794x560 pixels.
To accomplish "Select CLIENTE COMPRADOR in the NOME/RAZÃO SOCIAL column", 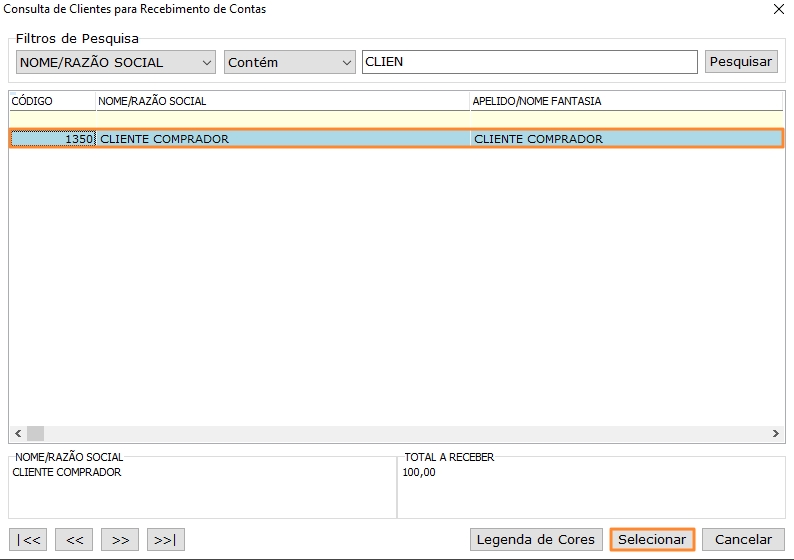I will tap(282, 139).
